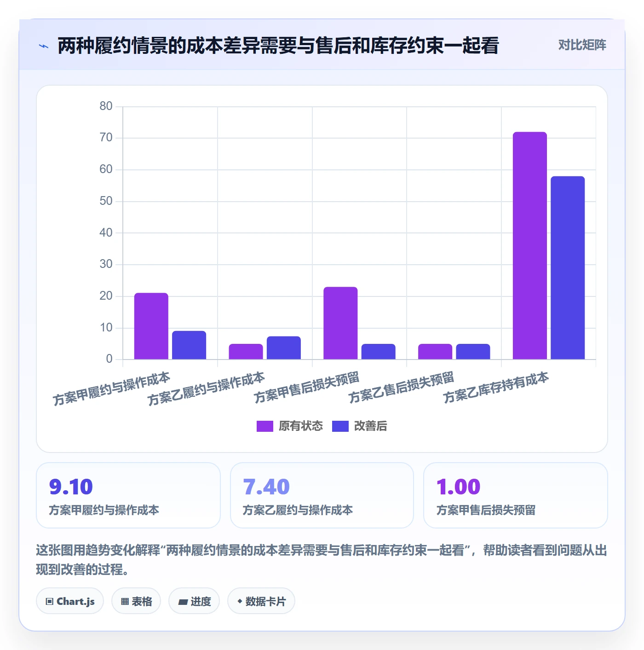
Task: Click the blue 方案乙库存持有成本 bar
Action: (568, 268)
